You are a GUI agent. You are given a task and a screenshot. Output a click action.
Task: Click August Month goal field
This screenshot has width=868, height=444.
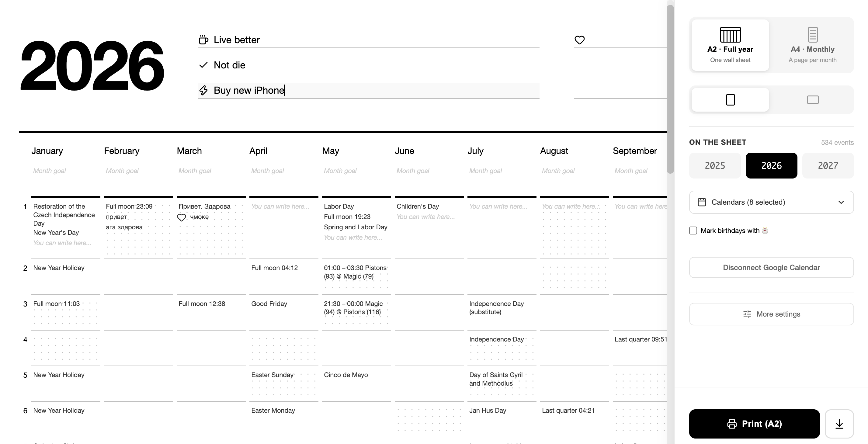(x=575, y=171)
